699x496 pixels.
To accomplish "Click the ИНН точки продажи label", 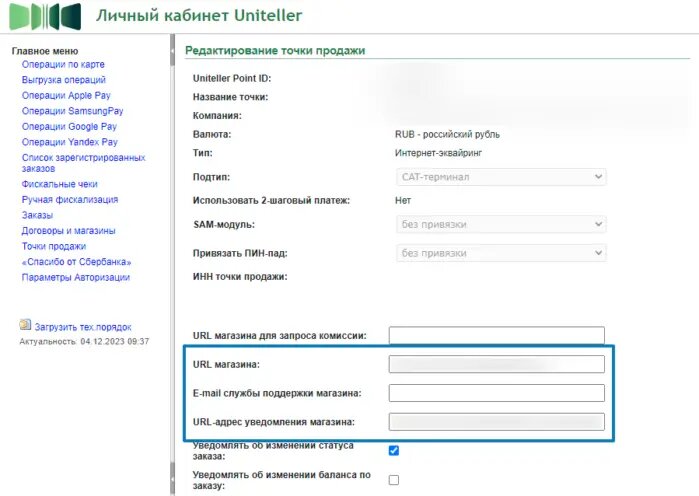I will click(x=240, y=277).
